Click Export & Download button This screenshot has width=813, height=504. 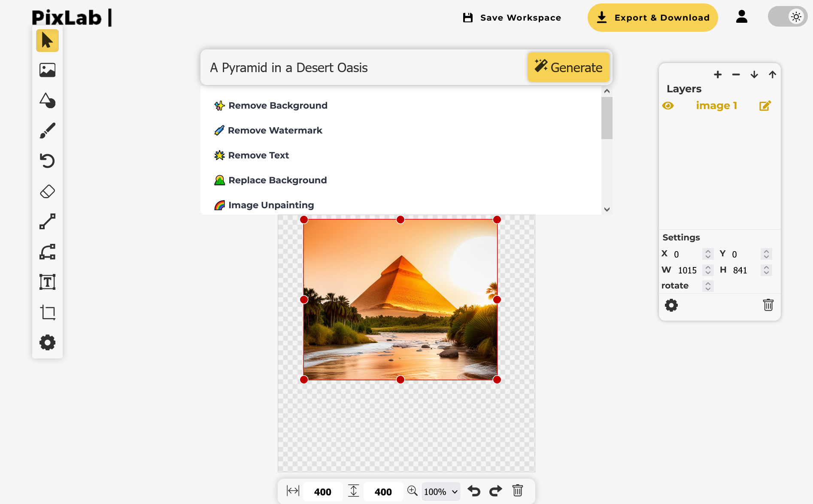652,18
